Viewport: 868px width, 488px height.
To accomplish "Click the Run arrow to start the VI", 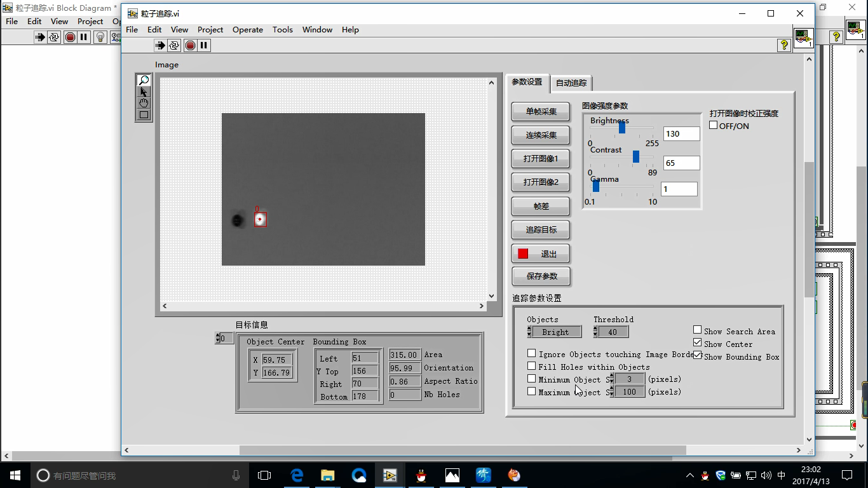I will (160, 45).
